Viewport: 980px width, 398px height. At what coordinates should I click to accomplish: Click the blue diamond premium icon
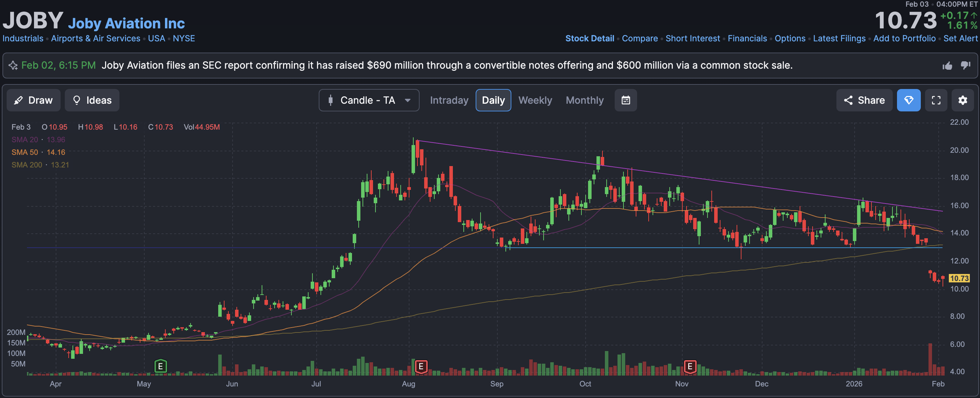(x=908, y=100)
